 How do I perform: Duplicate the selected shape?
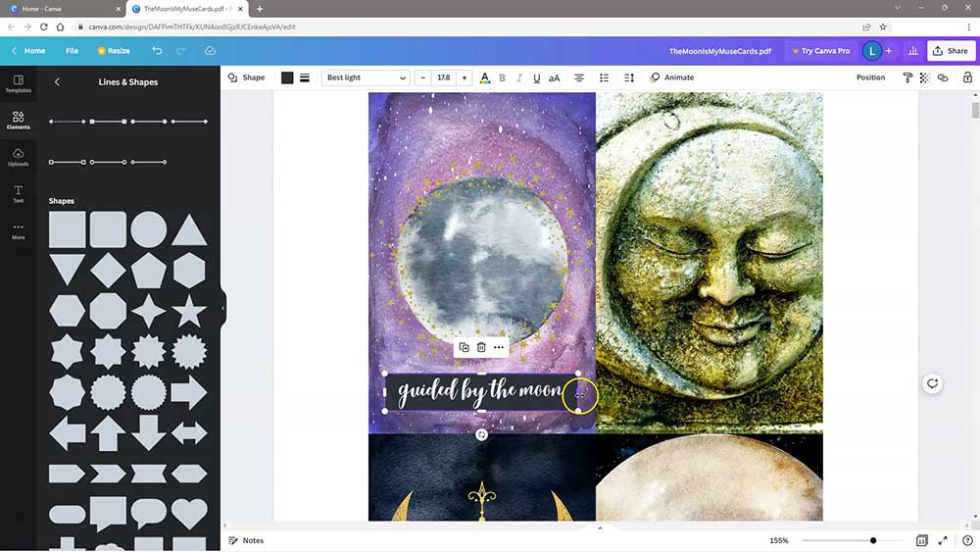click(464, 348)
